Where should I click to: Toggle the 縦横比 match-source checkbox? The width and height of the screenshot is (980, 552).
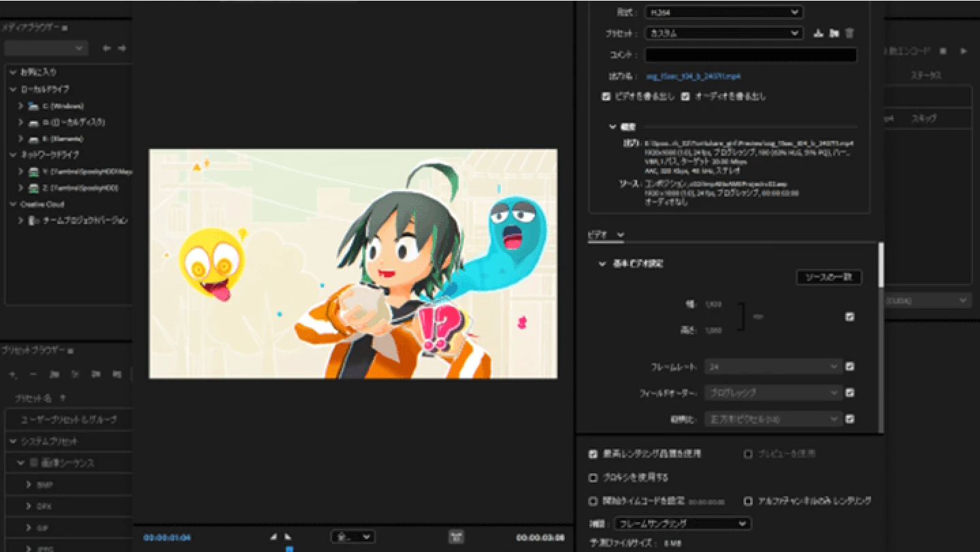(849, 419)
